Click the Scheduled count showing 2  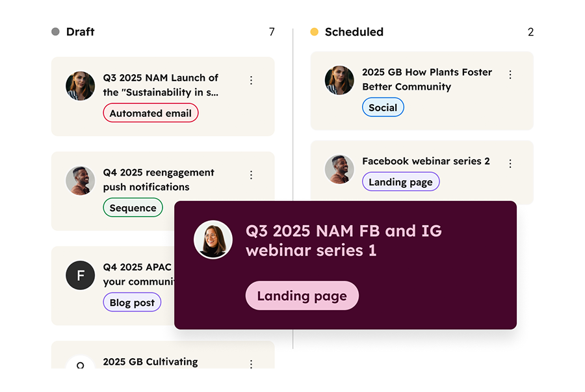[x=530, y=31]
